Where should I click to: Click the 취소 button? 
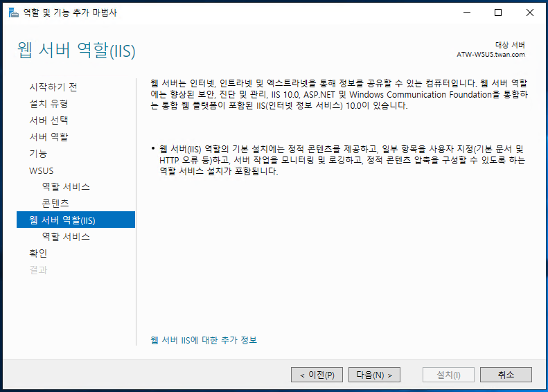pyautogui.click(x=506, y=375)
